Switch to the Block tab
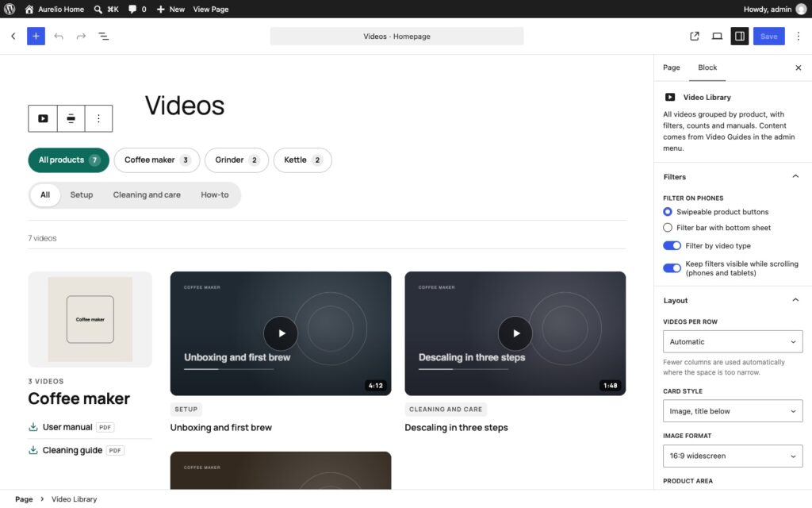 [x=707, y=67]
